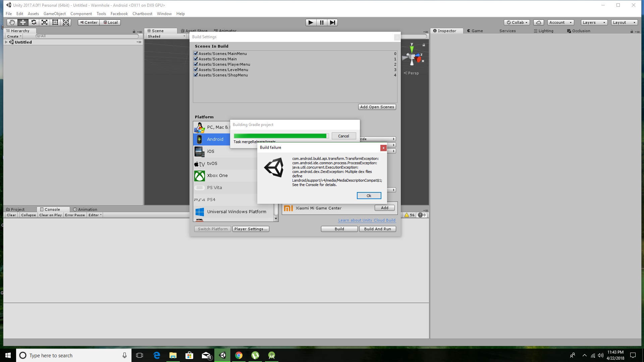This screenshot has width=644, height=362.
Task: Toggle Clear on Play in Console
Action: [x=50, y=215]
